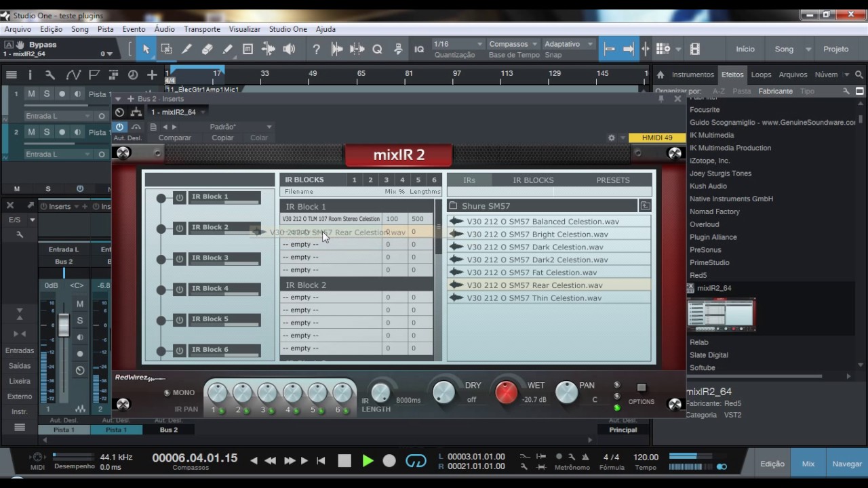The width and height of the screenshot is (868, 488).
Task: Open the Adaptativo snap dropdown
Action: (568, 44)
